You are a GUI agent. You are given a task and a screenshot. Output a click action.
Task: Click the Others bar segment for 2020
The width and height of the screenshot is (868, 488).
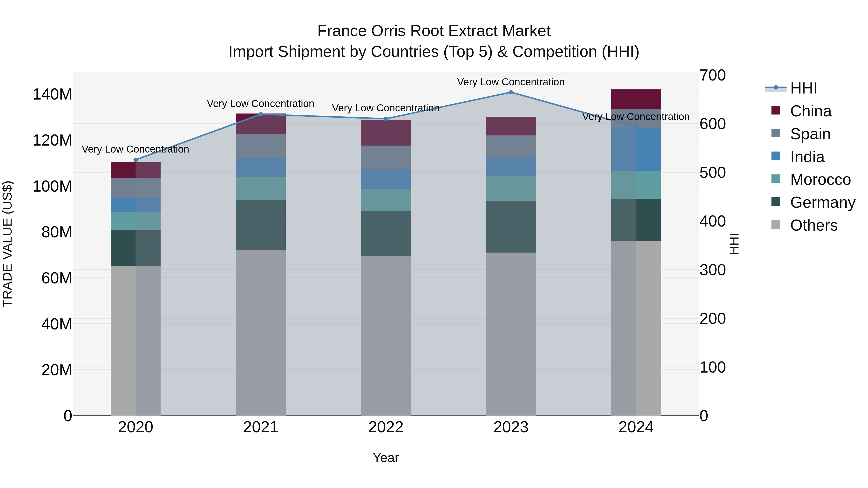(136, 341)
